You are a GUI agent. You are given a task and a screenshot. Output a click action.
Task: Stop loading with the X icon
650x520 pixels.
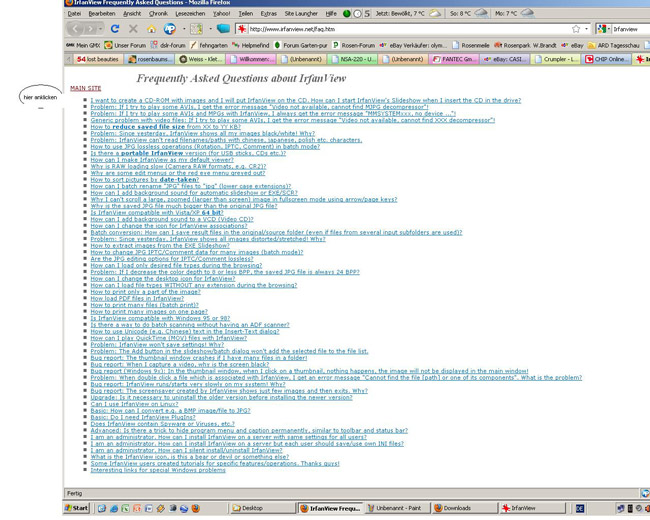point(133,29)
